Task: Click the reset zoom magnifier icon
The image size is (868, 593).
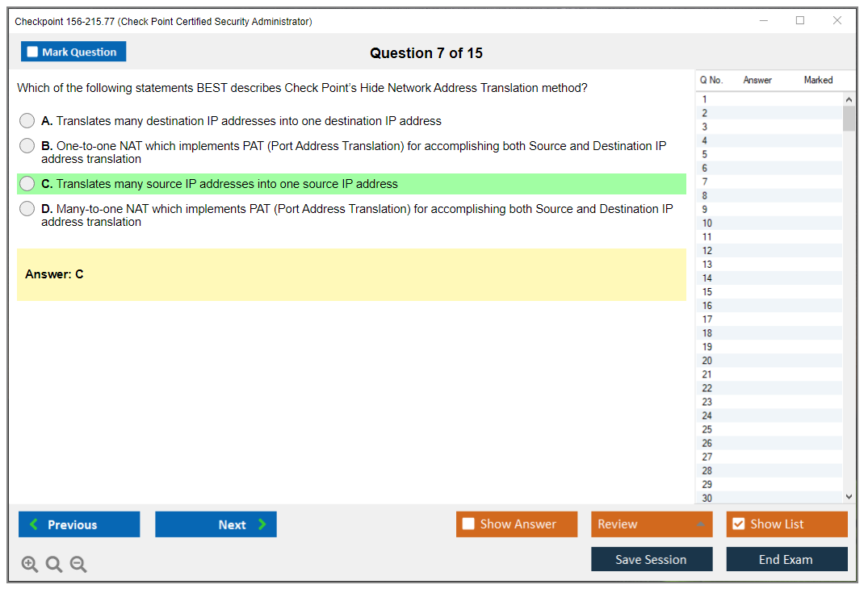Action: 54,565
